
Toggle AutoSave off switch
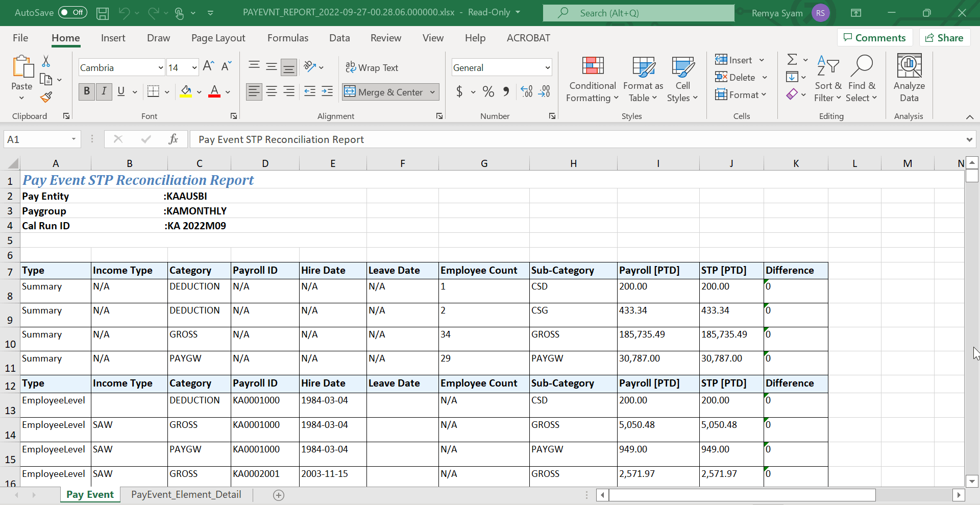tap(72, 12)
